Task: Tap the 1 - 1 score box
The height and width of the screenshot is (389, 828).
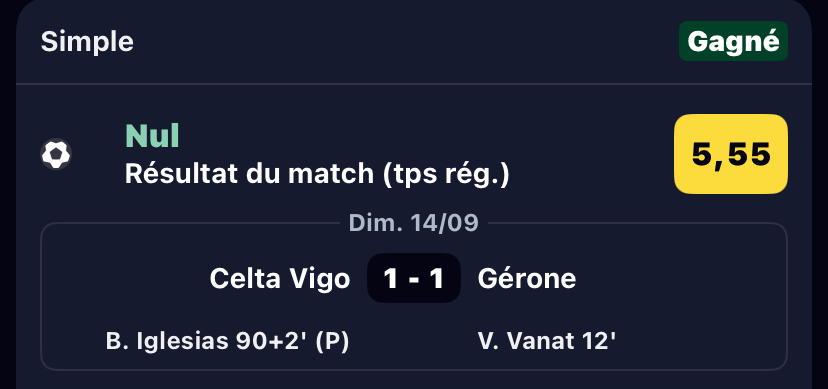Action: [x=414, y=278]
